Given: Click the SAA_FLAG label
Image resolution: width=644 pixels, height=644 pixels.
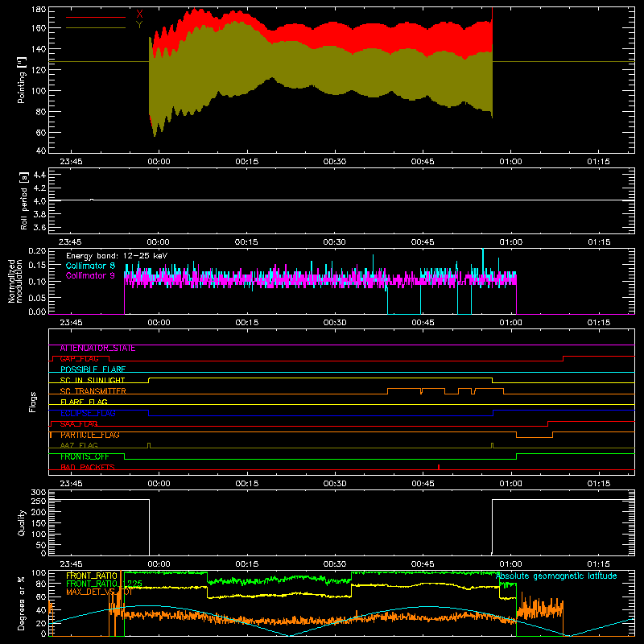Looking at the screenshot, I should click(x=79, y=424).
